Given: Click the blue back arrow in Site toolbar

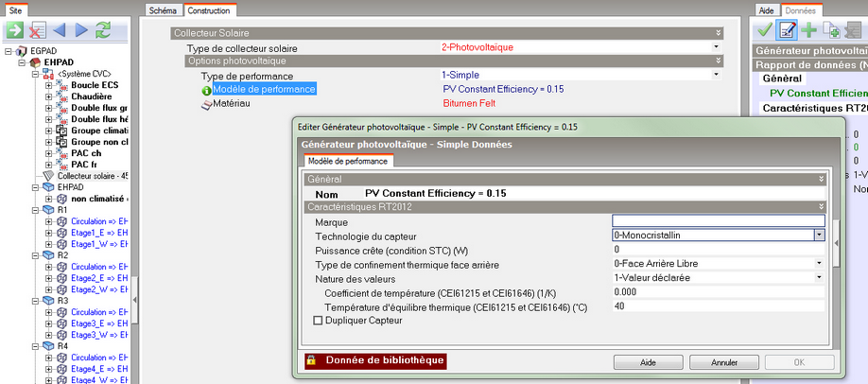Looking at the screenshot, I should [x=60, y=30].
